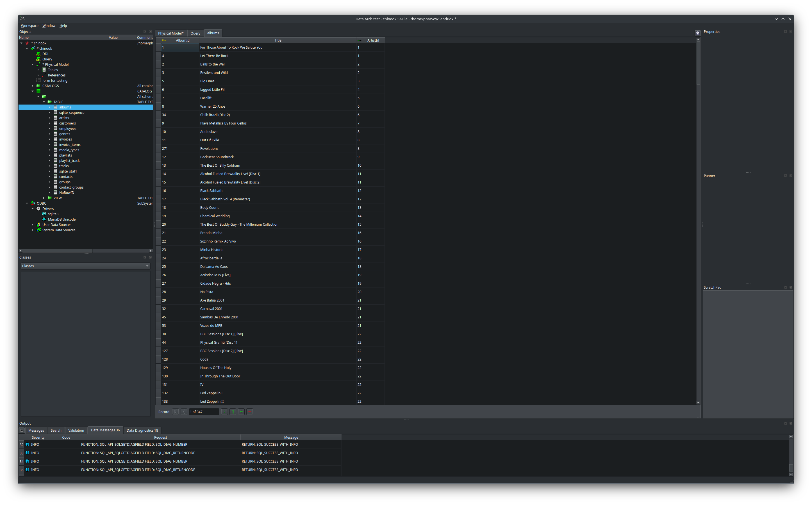Viewport: 812px width, 505px height.
Task: Switch to the Query tab
Action: (195, 33)
